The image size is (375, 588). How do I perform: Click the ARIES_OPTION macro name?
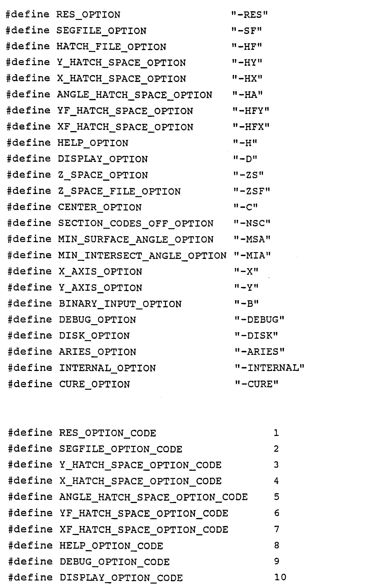click(x=97, y=352)
